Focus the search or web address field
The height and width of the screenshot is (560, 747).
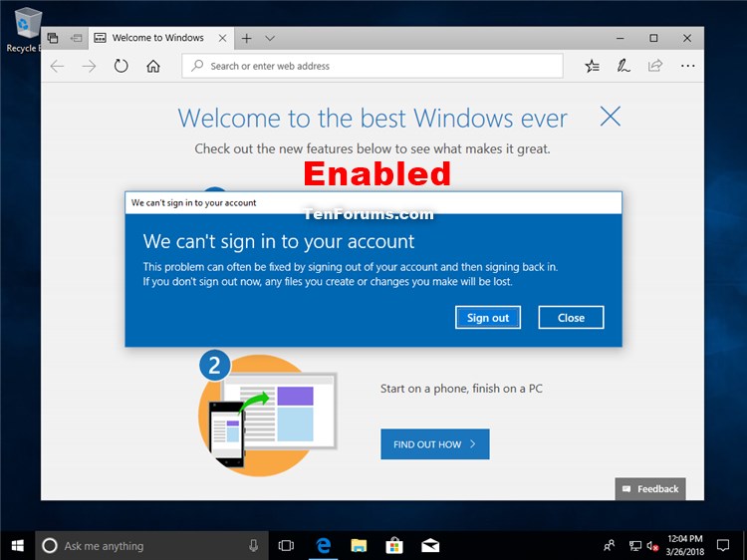click(x=373, y=66)
